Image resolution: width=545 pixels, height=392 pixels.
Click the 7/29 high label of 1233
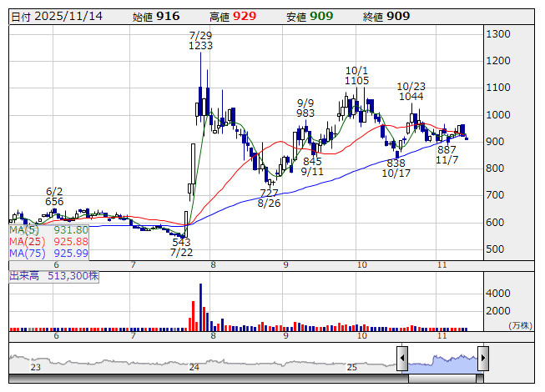click(200, 41)
